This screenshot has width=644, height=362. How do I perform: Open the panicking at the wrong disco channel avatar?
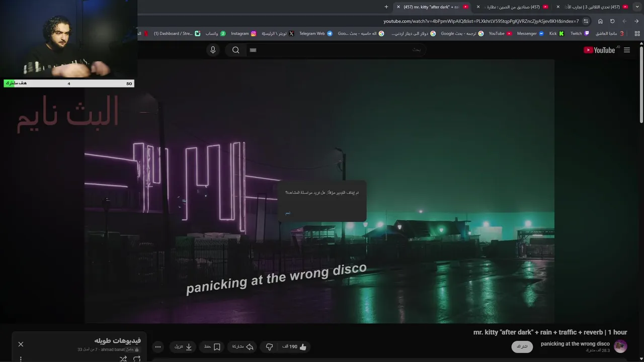(x=620, y=346)
